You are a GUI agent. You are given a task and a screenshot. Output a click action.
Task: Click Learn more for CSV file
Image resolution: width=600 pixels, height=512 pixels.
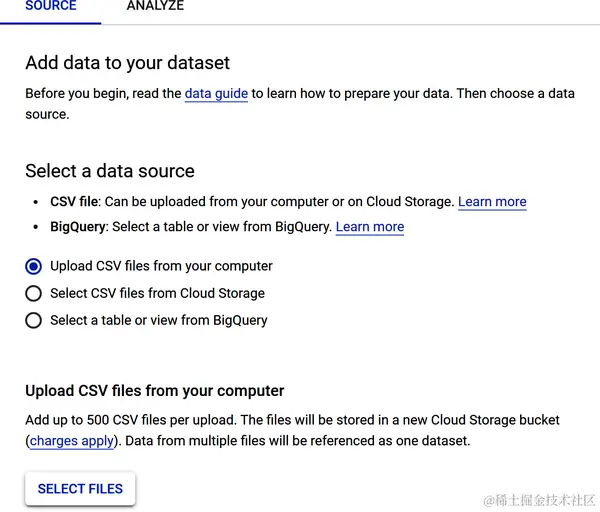[x=492, y=202]
